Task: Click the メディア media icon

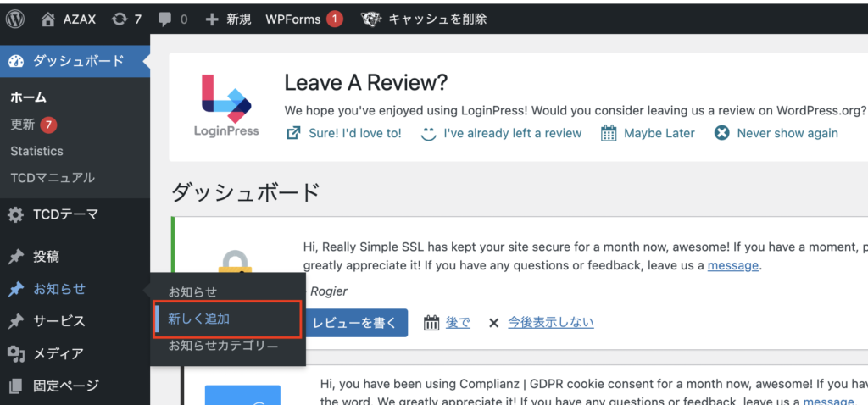Action: [x=16, y=353]
